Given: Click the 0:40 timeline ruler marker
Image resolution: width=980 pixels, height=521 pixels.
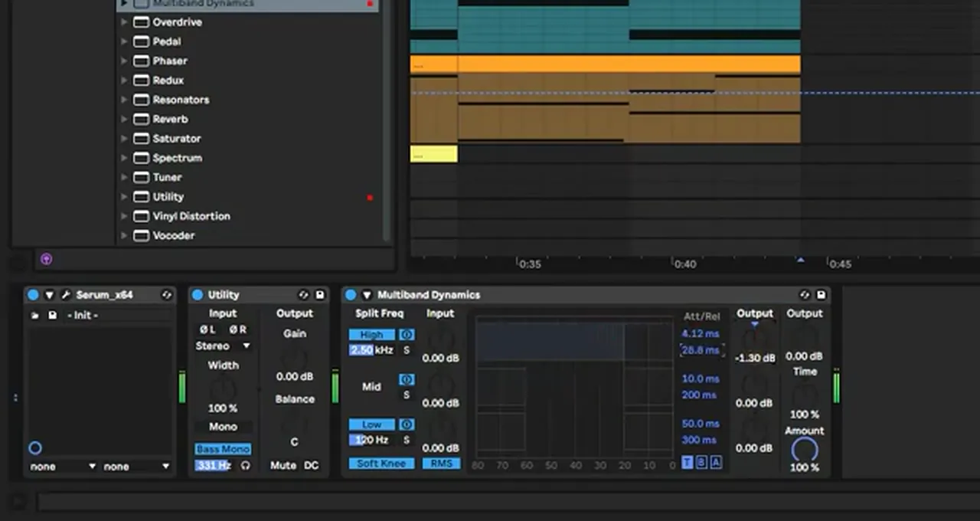Looking at the screenshot, I should click(684, 264).
